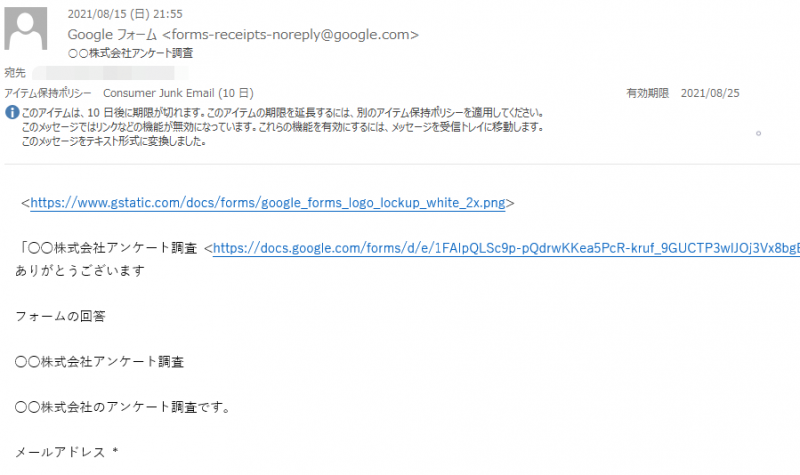
Task: Click the 有効期限 2021/08/25 expiry date
Action: [683, 93]
